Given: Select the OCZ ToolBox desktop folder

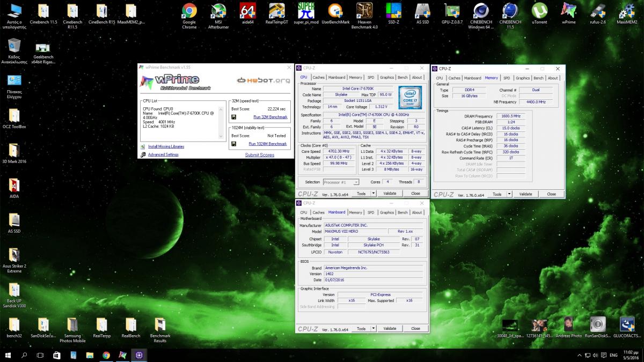Looking at the screenshot, I should [x=14, y=119].
